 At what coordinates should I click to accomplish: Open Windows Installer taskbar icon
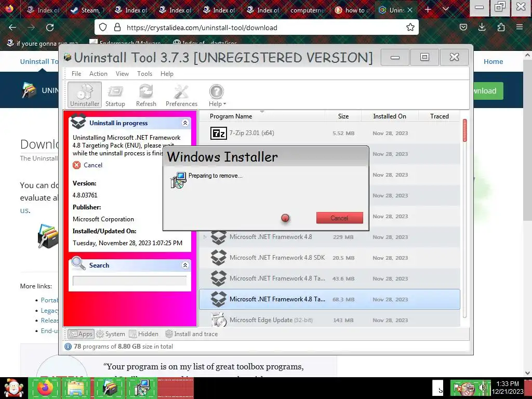click(x=142, y=388)
